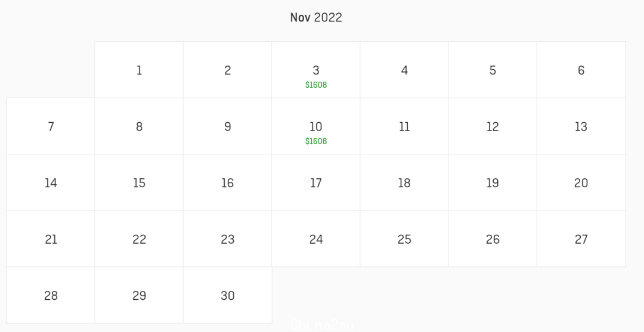Click the date 4 cell
Viewport: 644px width, 332px height.
pyautogui.click(x=404, y=70)
